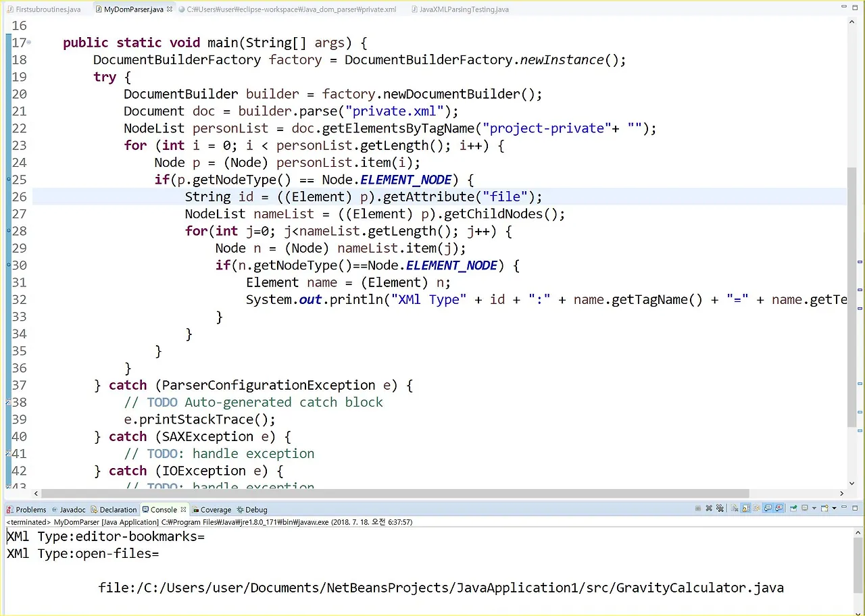Switch to the JavaXMLParsingTesting.java tab
The image size is (865, 616).
coord(460,9)
